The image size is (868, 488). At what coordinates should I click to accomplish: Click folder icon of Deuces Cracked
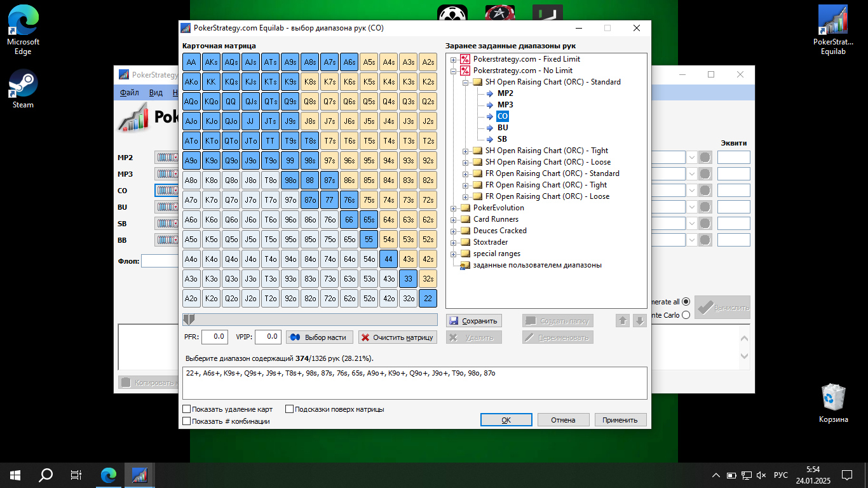click(x=466, y=231)
